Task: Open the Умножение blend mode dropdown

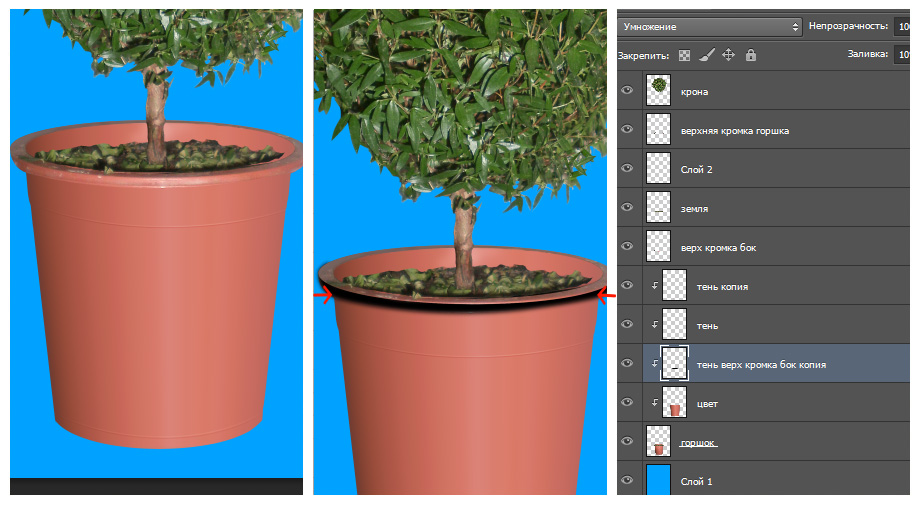Action: pos(710,26)
